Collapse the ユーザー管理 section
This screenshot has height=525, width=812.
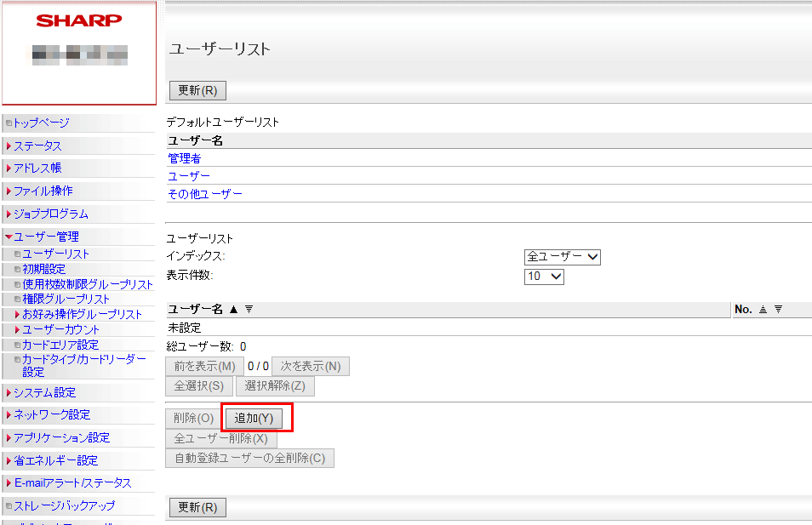pos(9,237)
